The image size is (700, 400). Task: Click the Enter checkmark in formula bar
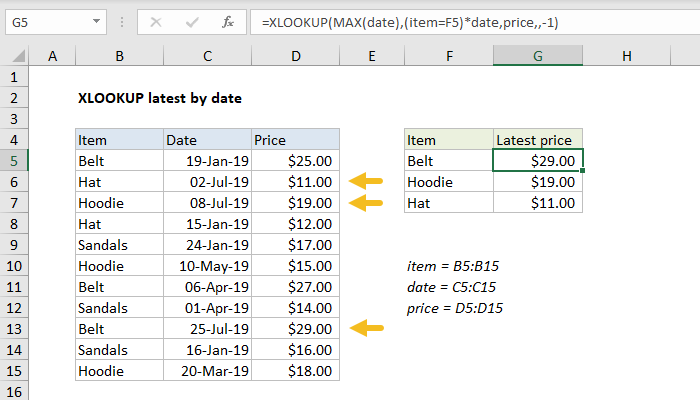coord(190,20)
